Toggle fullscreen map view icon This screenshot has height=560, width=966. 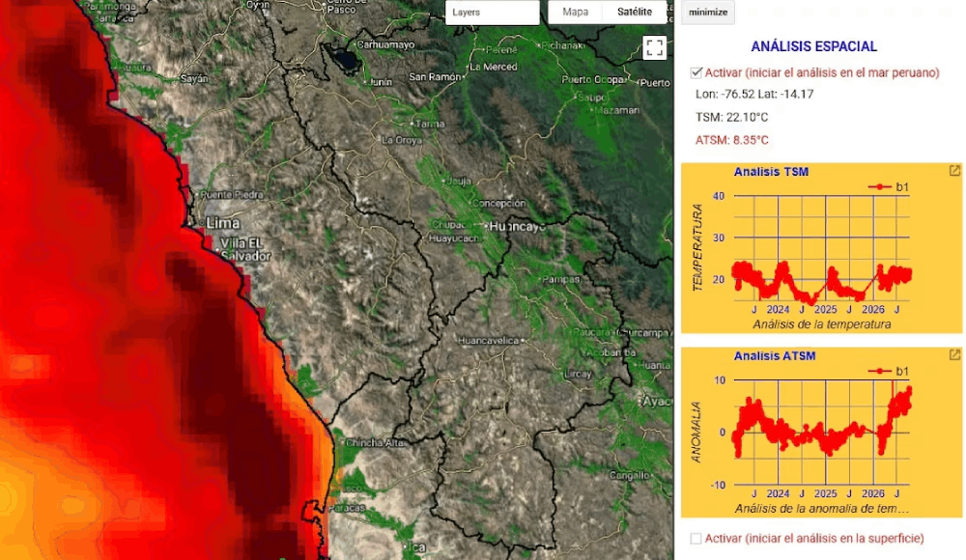click(654, 47)
